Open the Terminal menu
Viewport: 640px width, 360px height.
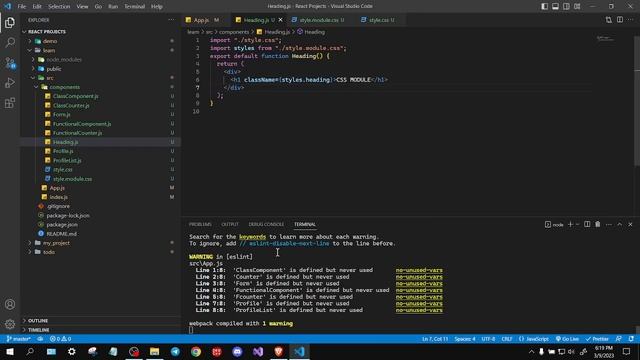[134, 7]
